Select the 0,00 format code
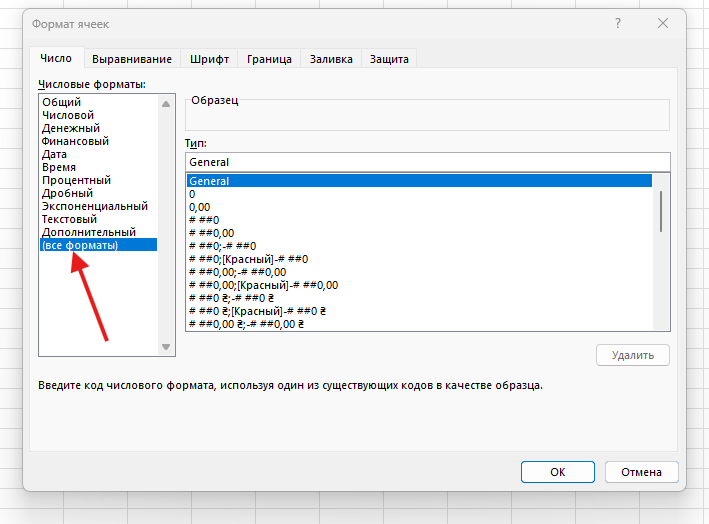The height and width of the screenshot is (524, 709). coord(199,207)
